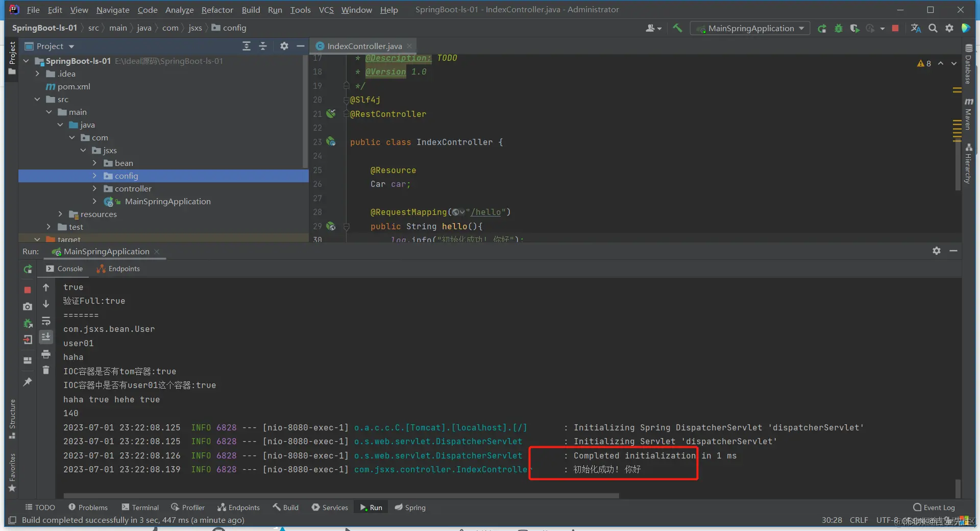Toggle the Structure side panel tab
980x531 pixels.
click(12, 419)
